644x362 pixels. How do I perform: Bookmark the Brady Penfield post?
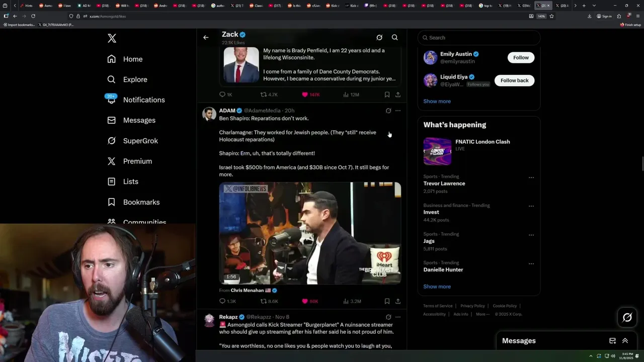(387, 95)
